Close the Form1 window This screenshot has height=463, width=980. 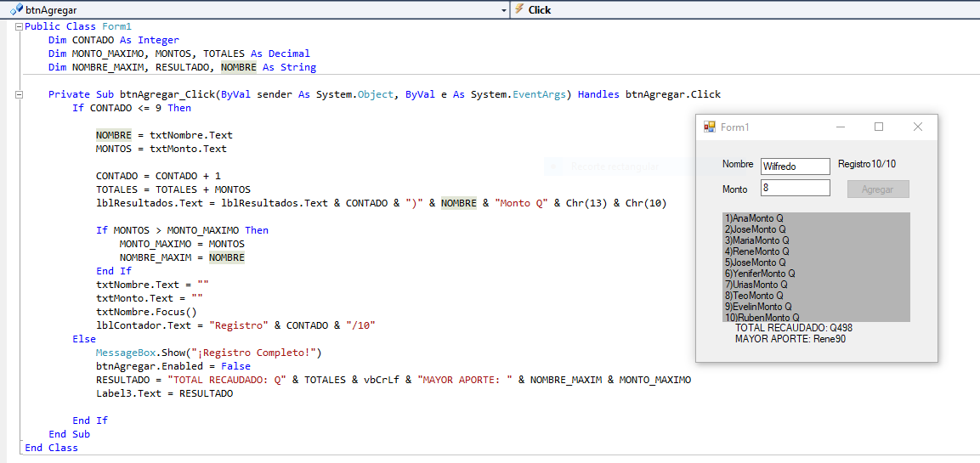pyautogui.click(x=917, y=127)
